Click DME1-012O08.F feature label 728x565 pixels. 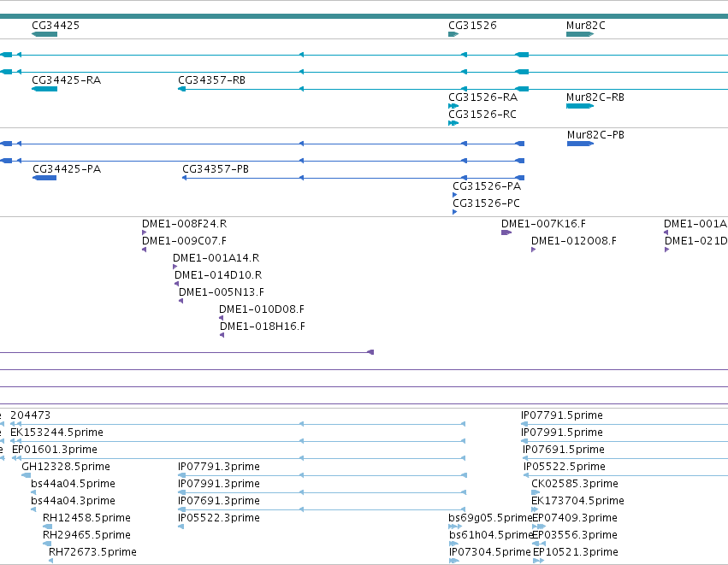pos(574,241)
